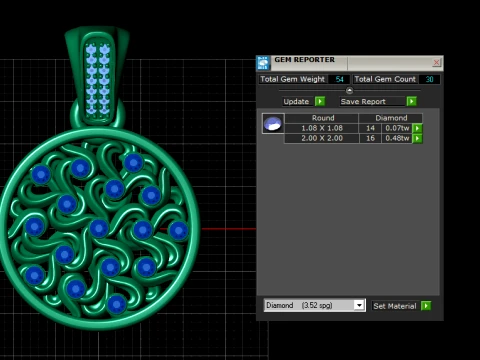Click the count value 16
Screen dimensions: 480x360
coord(370,138)
